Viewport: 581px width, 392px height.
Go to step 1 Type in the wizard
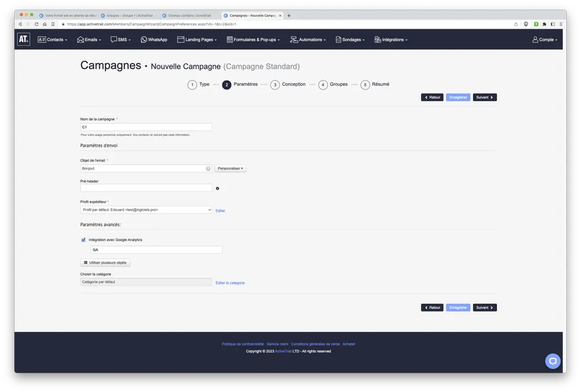(x=198, y=84)
